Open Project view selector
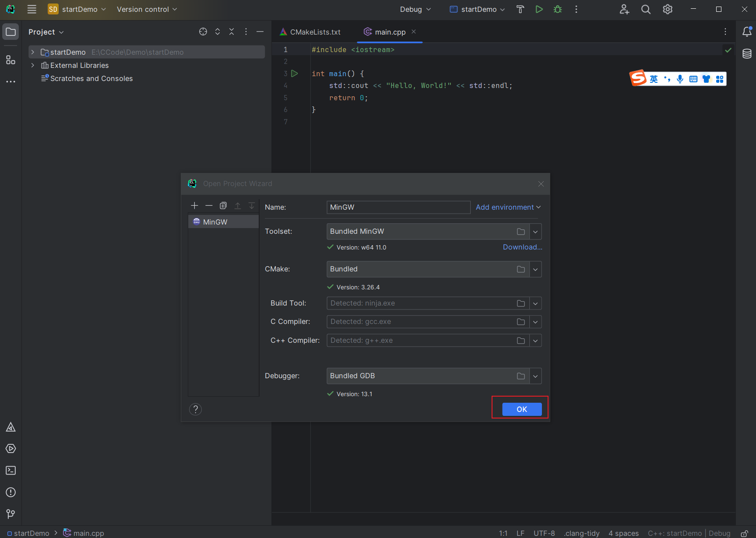Viewport: 756px width, 538px height. [x=46, y=32]
